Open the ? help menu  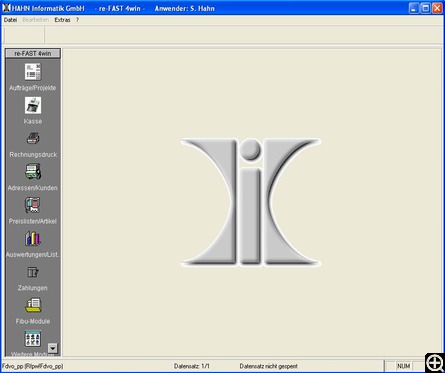tap(77, 20)
